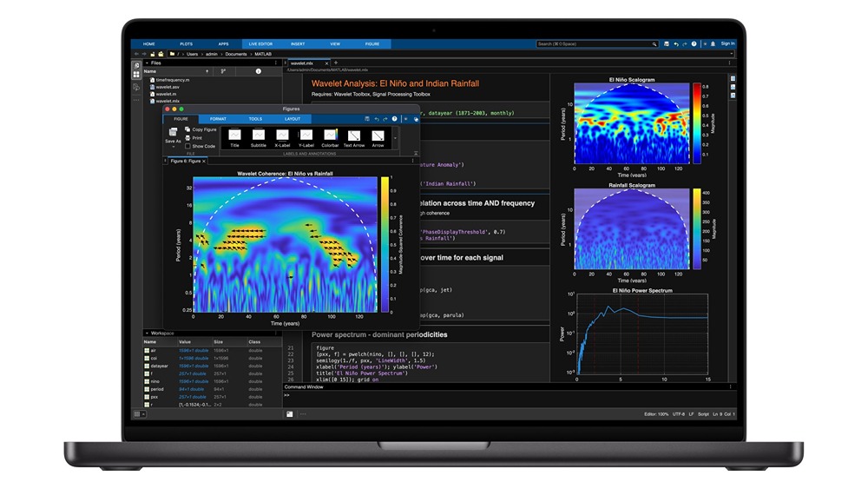This screenshot has width=868, height=489.
Task: Click Documents in the folder path
Action: [x=236, y=54]
